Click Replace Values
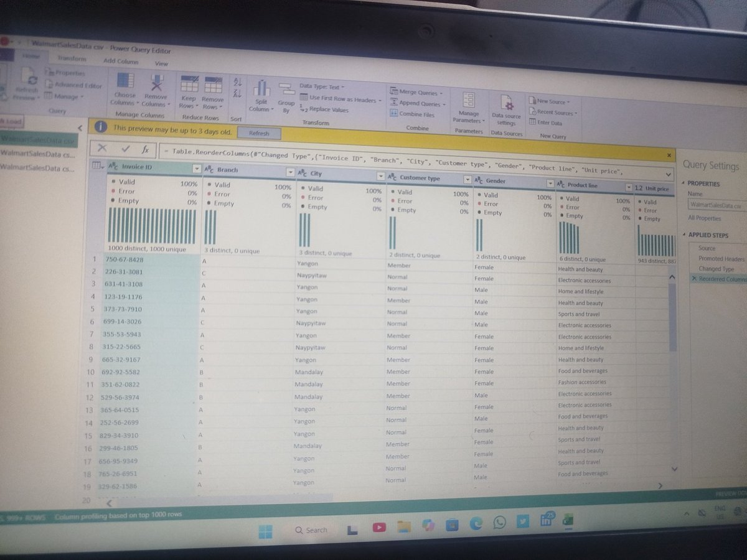Viewport: 747px width, 560px height. click(x=324, y=110)
